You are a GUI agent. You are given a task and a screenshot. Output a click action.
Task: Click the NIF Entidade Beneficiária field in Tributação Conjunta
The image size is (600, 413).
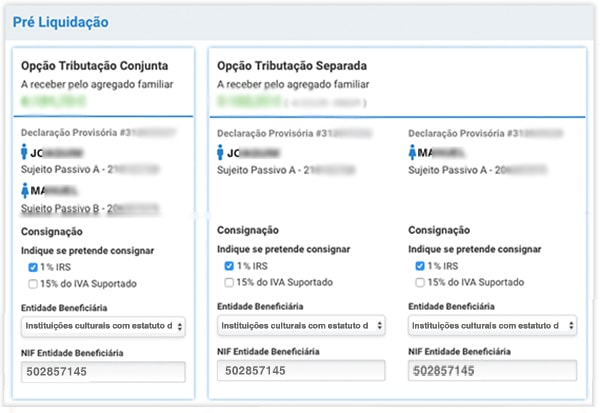[102, 371]
